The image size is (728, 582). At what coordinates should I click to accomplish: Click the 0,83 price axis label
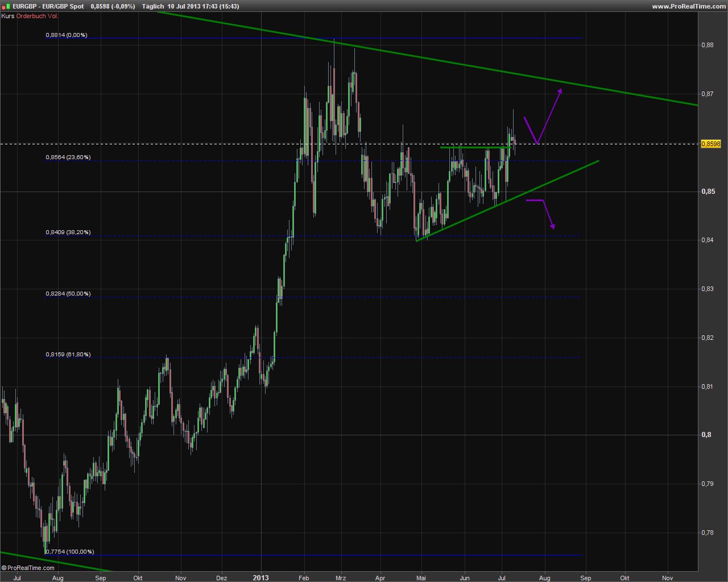tap(706, 289)
